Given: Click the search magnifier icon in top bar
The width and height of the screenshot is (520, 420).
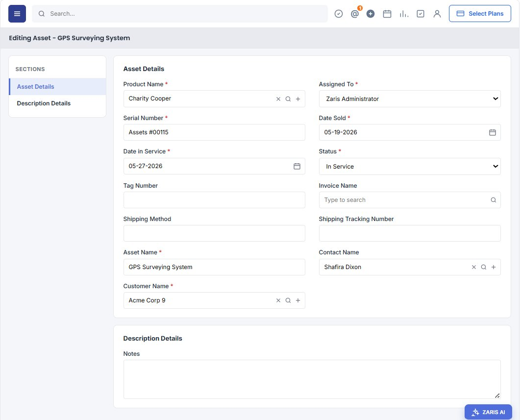Looking at the screenshot, I should (42, 14).
